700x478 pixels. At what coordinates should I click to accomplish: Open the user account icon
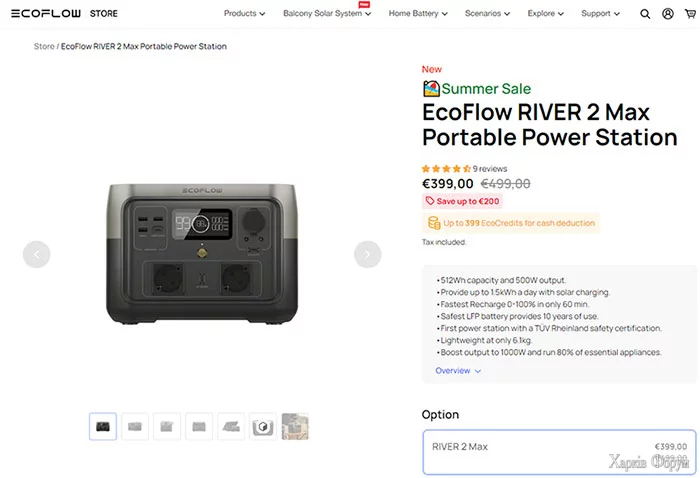point(667,14)
